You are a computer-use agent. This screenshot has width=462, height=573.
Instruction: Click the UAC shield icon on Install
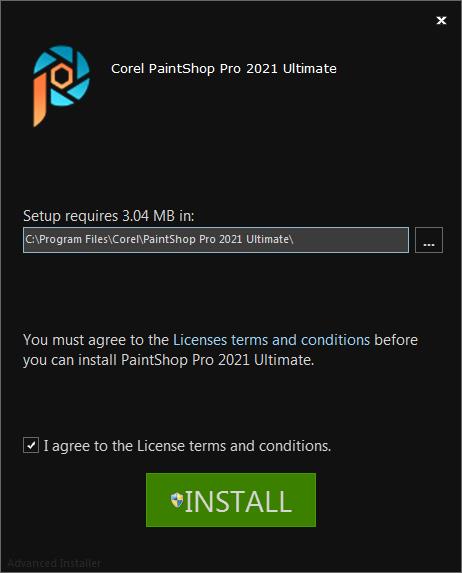pos(177,500)
